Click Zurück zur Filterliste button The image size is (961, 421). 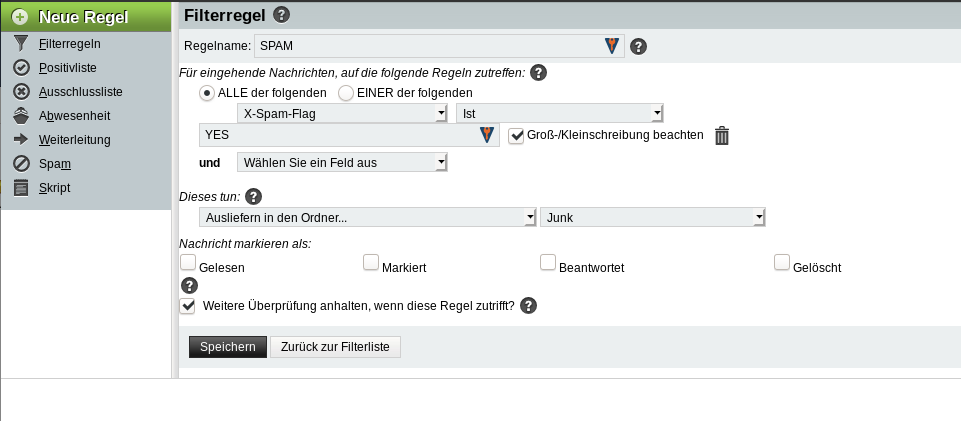point(335,347)
